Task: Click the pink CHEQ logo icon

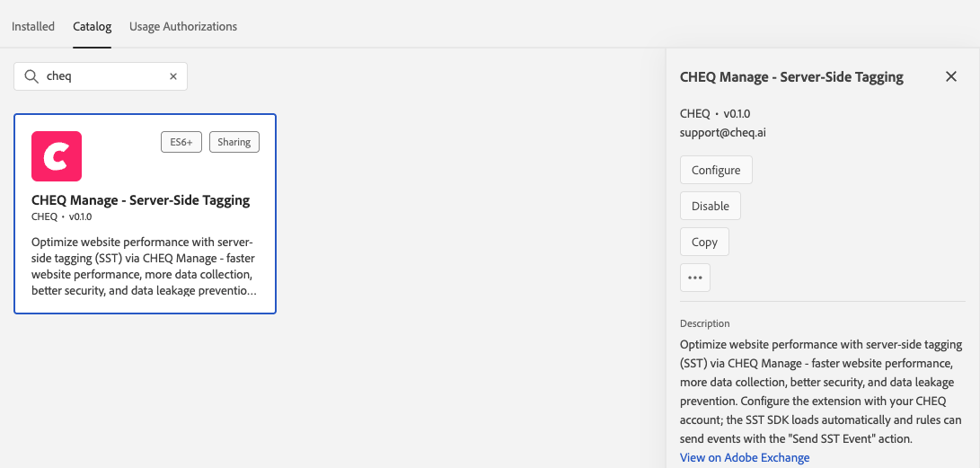Action: coord(57,156)
